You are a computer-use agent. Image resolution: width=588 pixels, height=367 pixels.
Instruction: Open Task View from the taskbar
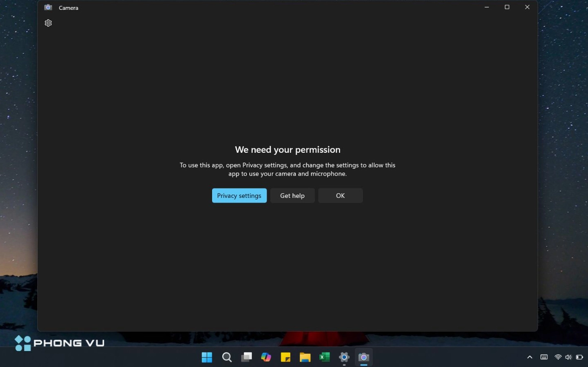pos(246,357)
